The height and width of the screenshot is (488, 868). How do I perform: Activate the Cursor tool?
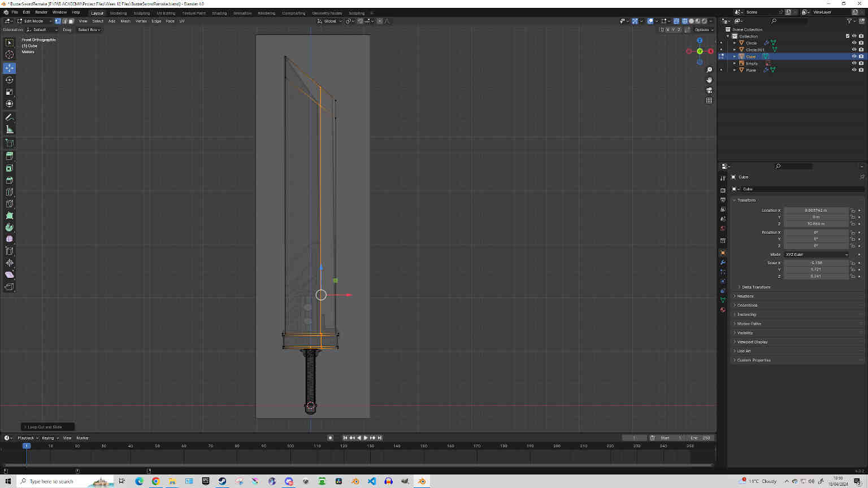click(10, 55)
